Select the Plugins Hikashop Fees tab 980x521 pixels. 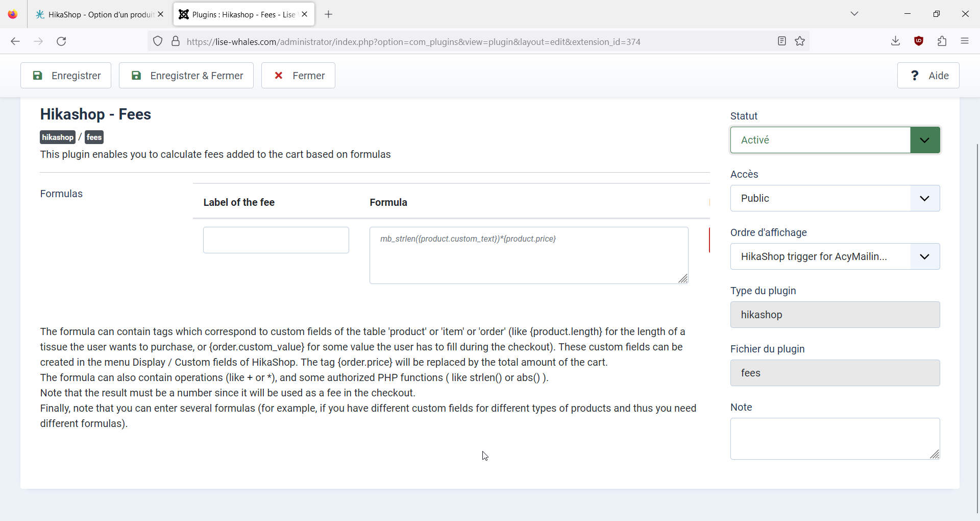244,14
